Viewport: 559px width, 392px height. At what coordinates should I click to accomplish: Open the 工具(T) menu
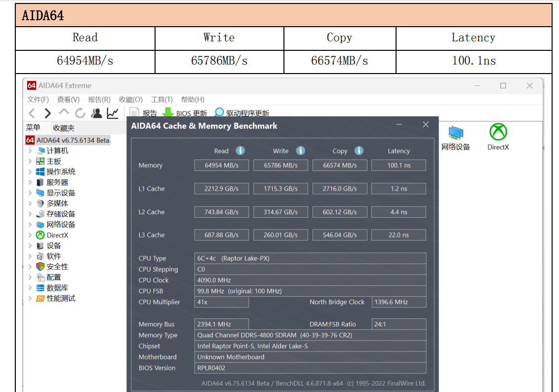161,99
